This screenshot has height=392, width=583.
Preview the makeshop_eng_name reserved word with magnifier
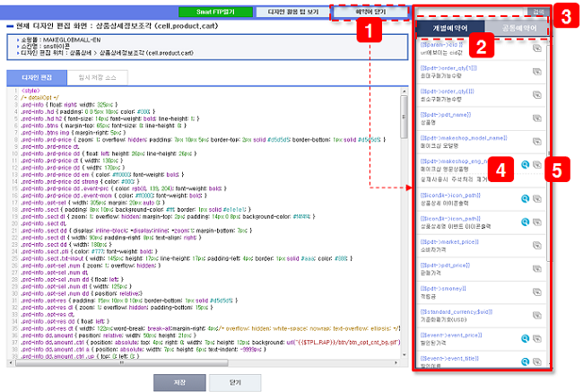coord(525,165)
